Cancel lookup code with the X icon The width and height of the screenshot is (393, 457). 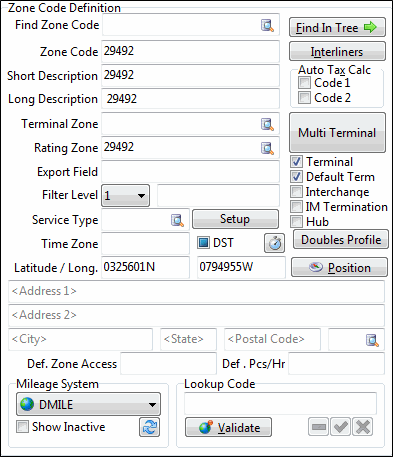coord(362,427)
